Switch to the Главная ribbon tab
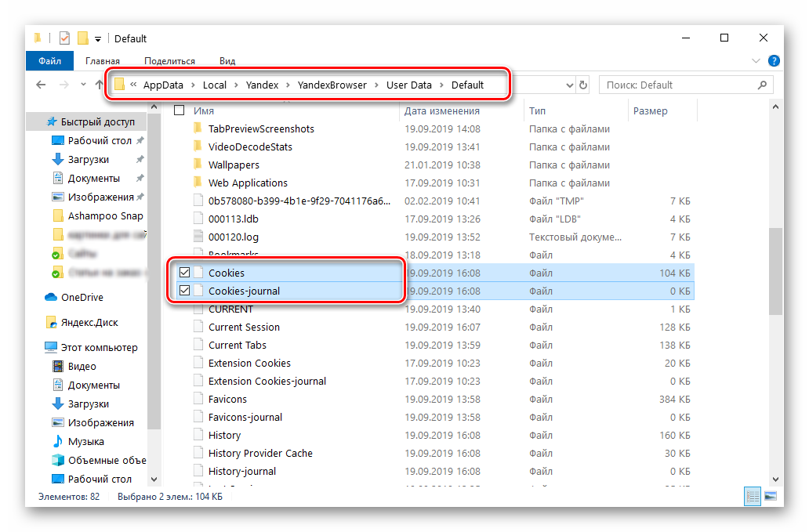 tap(102, 61)
